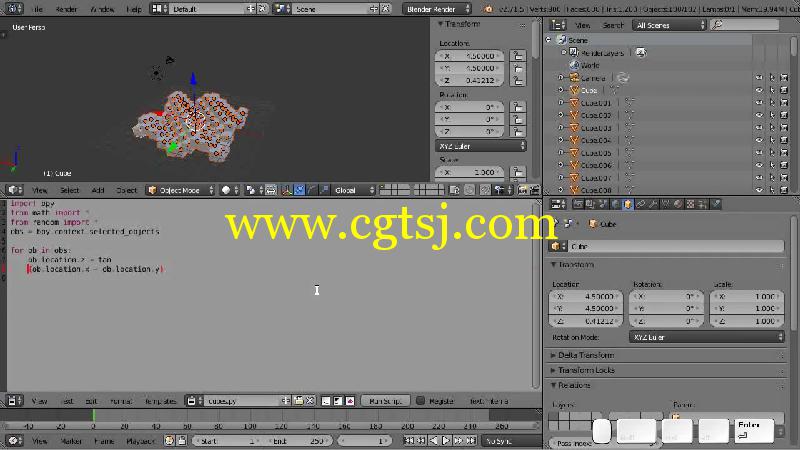Open the Particles properties tab icon
The image size is (800, 450).
point(703,204)
